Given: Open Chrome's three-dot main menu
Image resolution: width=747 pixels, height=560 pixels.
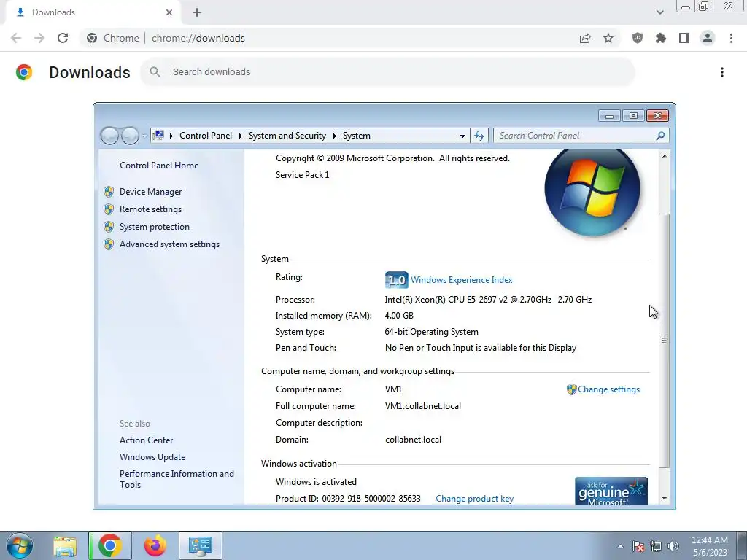Looking at the screenshot, I should coord(731,38).
